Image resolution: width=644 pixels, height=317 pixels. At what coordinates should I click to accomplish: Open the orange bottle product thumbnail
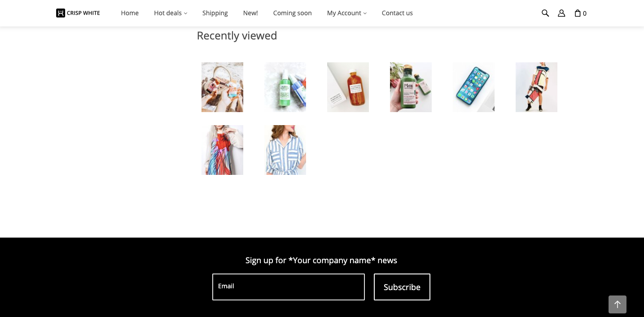[348, 87]
